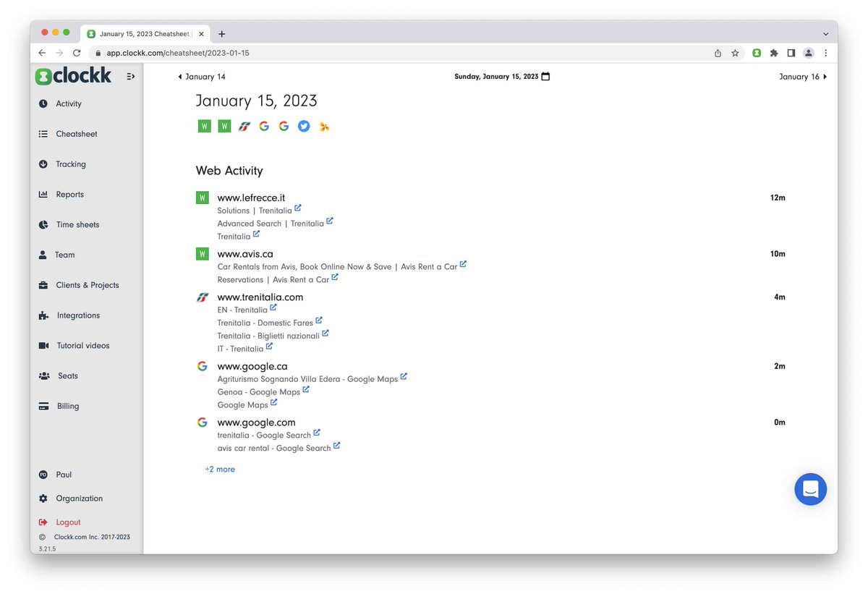The width and height of the screenshot is (868, 594).
Task: Open the chat support widget
Action: point(810,489)
